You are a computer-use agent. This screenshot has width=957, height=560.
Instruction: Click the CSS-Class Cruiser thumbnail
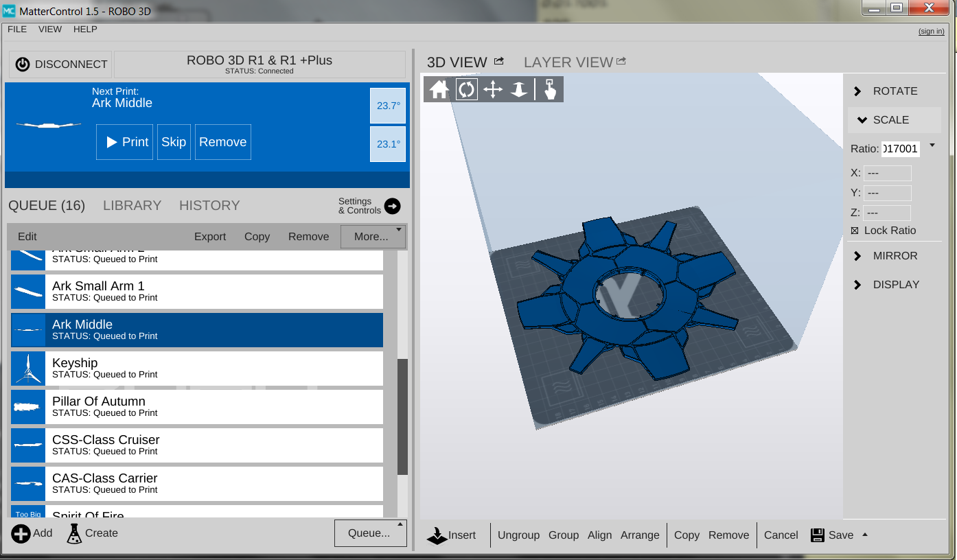click(x=28, y=445)
